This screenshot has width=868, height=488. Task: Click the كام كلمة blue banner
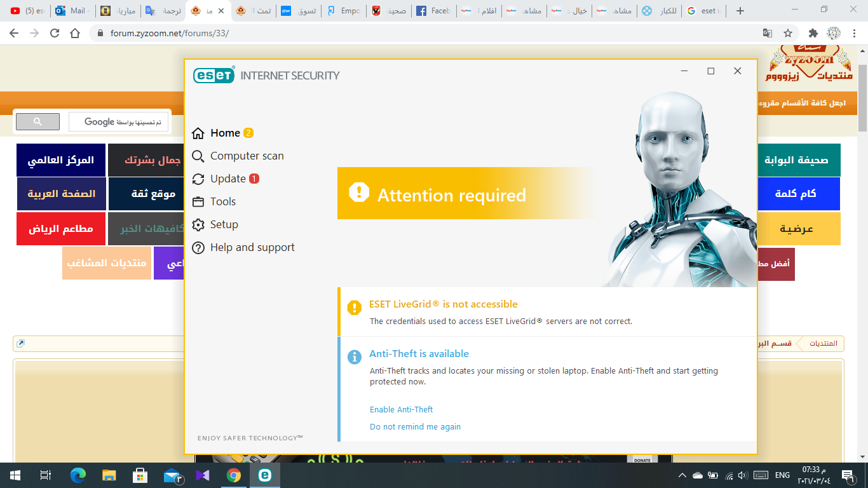(x=799, y=194)
